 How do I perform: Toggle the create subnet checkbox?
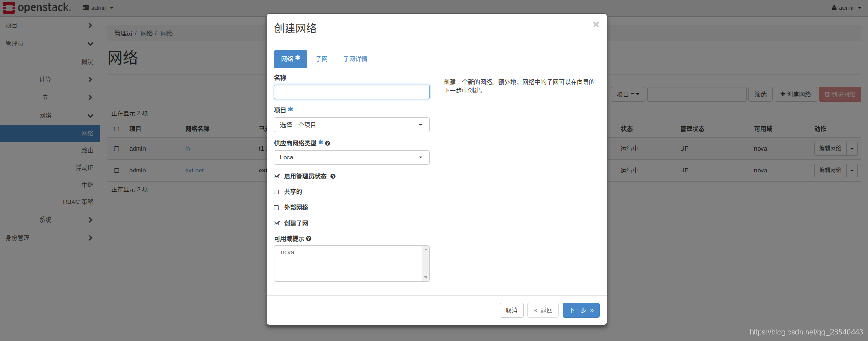pyautogui.click(x=277, y=223)
